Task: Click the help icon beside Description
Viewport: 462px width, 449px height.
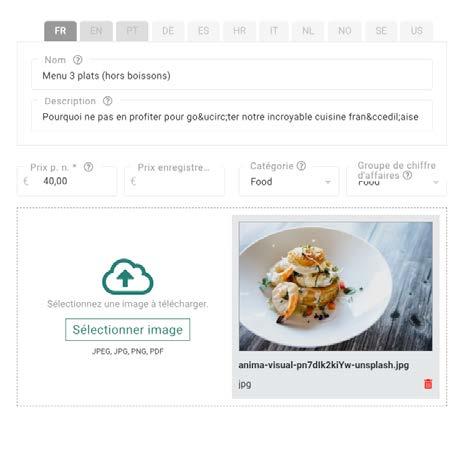Action: coord(107,101)
